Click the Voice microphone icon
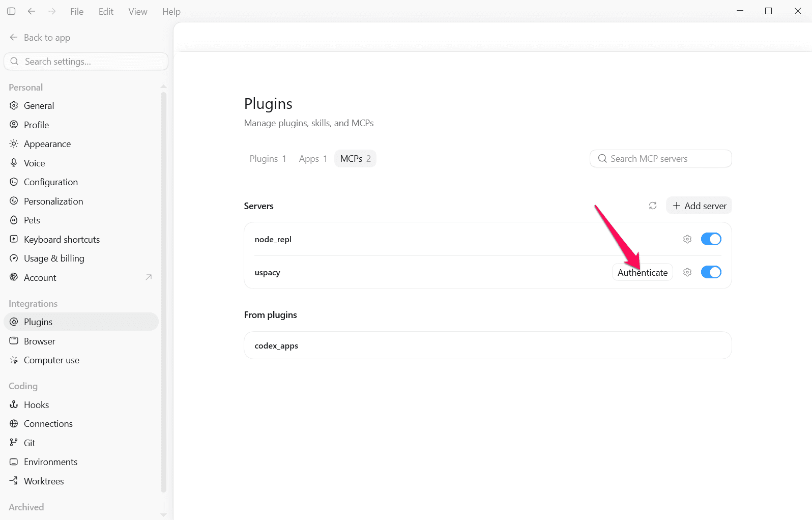This screenshot has height=520, width=812. (14, 163)
